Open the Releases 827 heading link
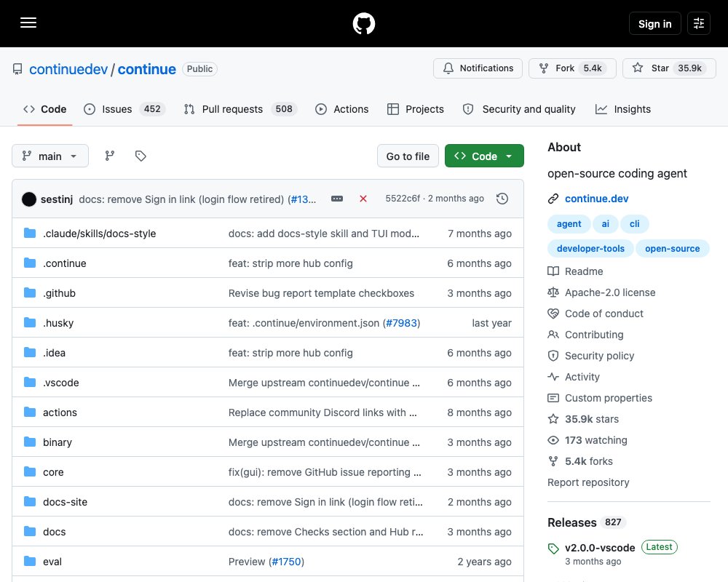This screenshot has height=582, width=728. pyautogui.click(x=586, y=522)
